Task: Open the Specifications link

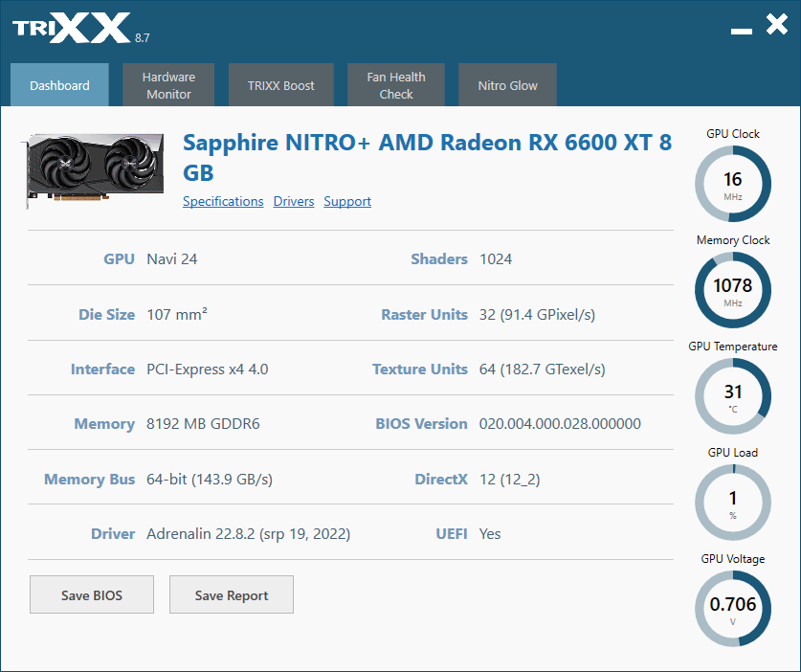Action: pos(223,201)
